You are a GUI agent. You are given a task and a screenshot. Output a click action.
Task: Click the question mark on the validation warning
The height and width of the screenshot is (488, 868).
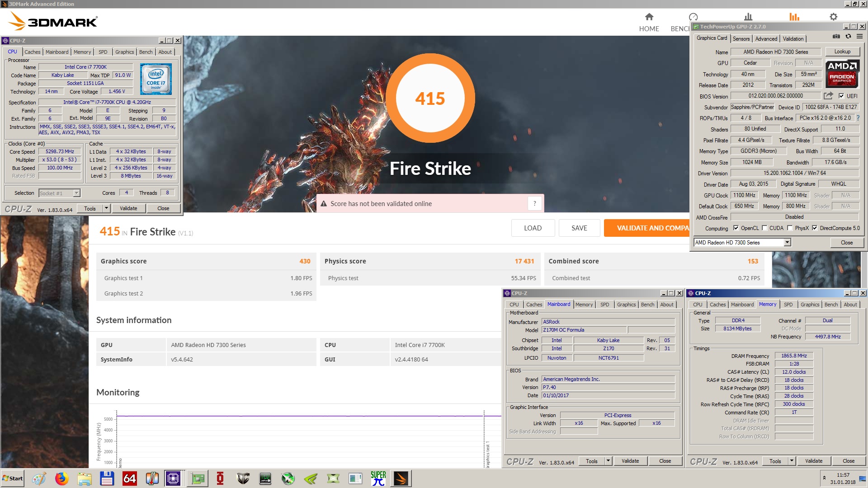point(534,204)
